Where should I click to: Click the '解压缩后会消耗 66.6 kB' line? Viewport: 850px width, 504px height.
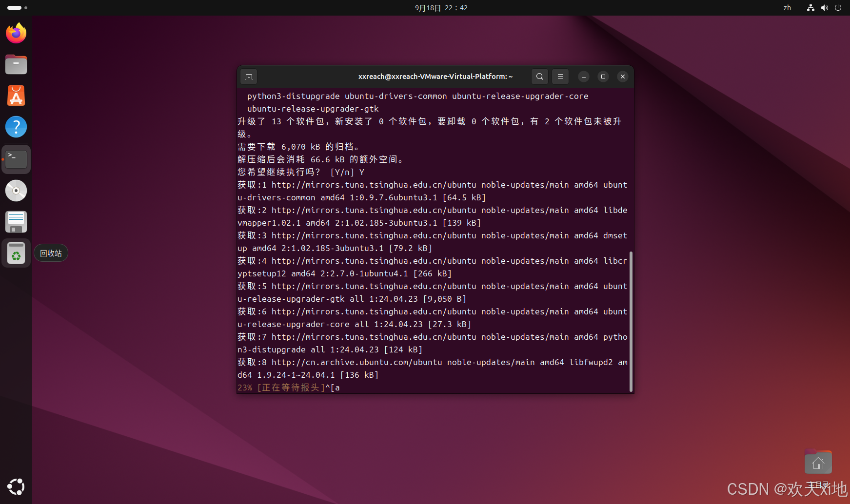coord(320,159)
